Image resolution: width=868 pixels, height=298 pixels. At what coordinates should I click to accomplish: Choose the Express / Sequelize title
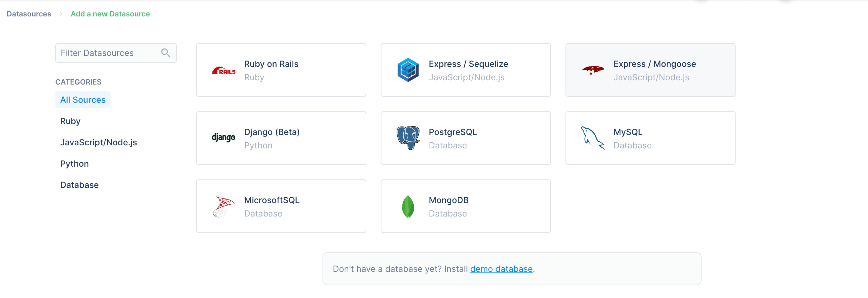click(468, 64)
